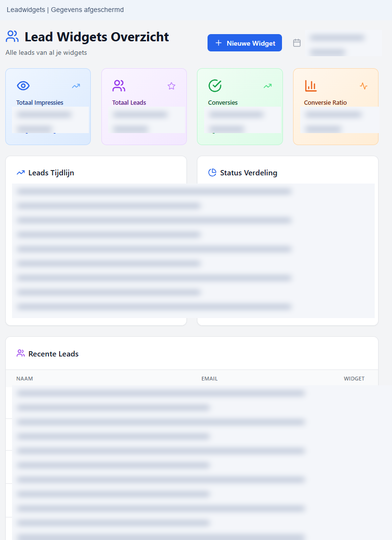Open the calendar date picker icon
Image resolution: width=392 pixels, height=540 pixels.
point(296,43)
